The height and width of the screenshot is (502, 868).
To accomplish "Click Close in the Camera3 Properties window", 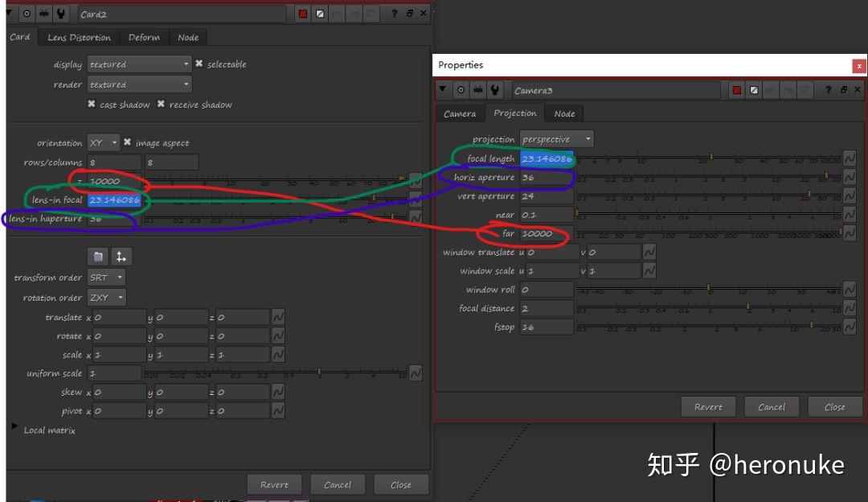I will (x=835, y=407).
